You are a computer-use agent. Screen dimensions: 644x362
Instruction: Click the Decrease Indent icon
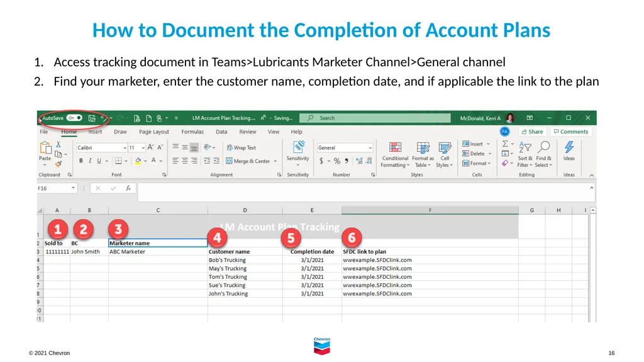point(206,161)
